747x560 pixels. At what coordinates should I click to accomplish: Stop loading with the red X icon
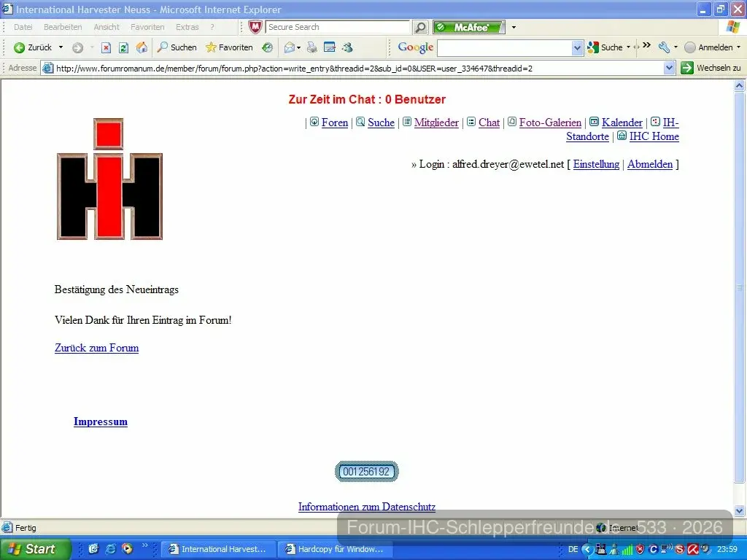[106, 47]
